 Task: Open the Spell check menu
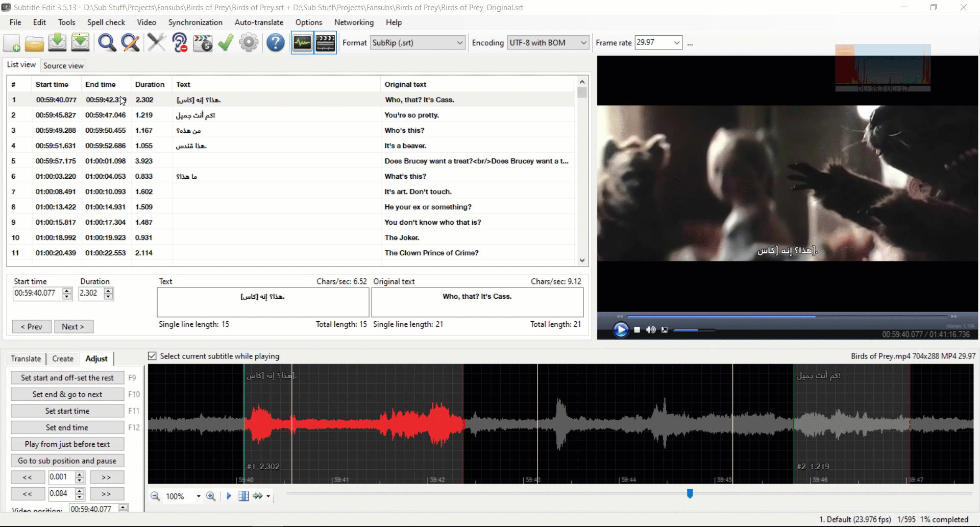point(106,22)
